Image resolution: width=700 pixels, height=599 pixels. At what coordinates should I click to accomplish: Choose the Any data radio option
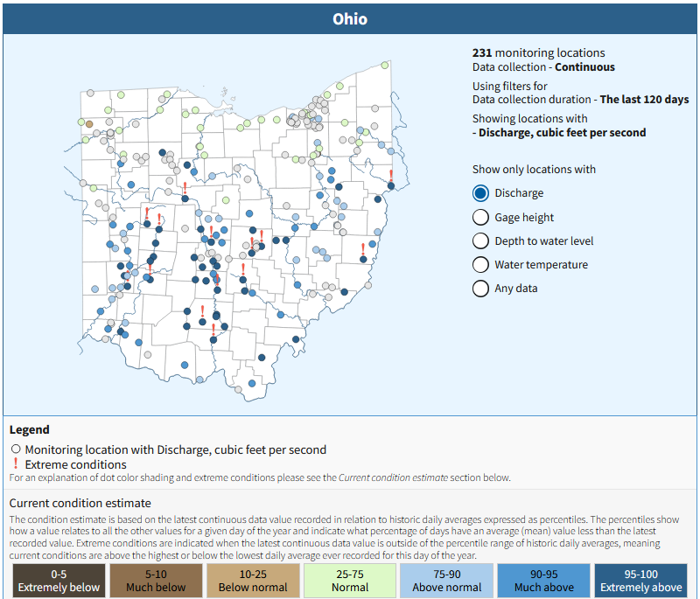click(480, 288)
